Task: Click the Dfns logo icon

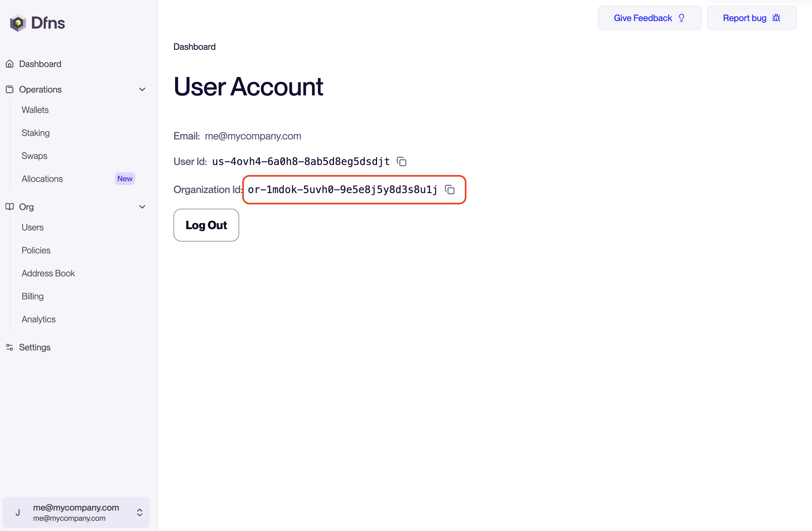Action: click(x=18, y=23)
